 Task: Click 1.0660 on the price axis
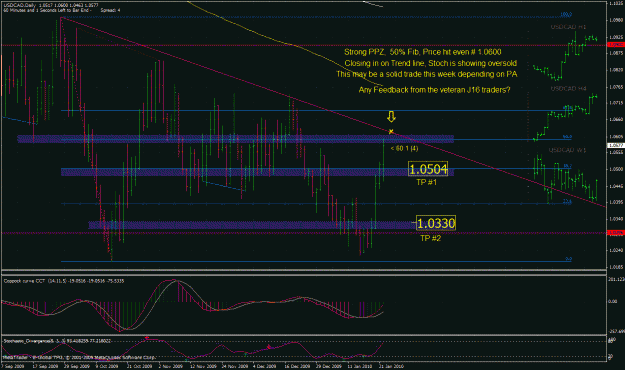pyautogui.click(x=616, y=119)
